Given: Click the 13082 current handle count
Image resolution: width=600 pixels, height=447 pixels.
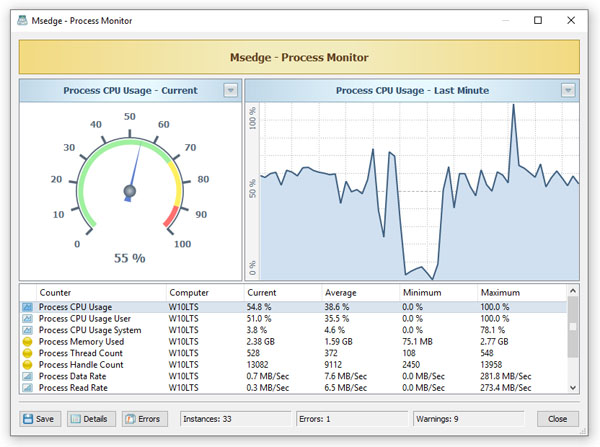Looking at the screenshot, I should pos(258,364).
